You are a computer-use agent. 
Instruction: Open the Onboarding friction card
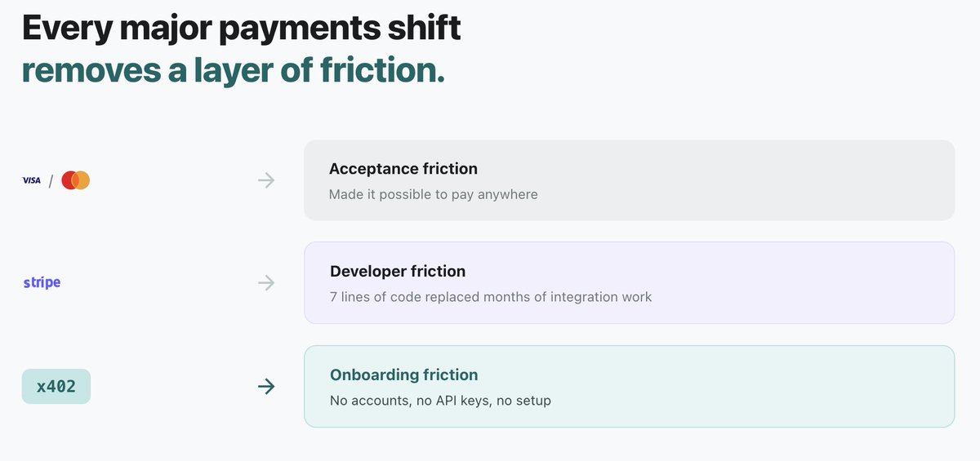[x=629, y=386]
